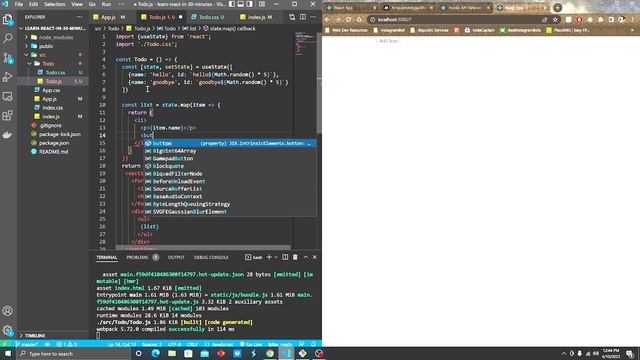The height and width of the screenshot is (360, 640).
Task: Open Microsoft Edge from taskbar
Action: tap(156, 353)
